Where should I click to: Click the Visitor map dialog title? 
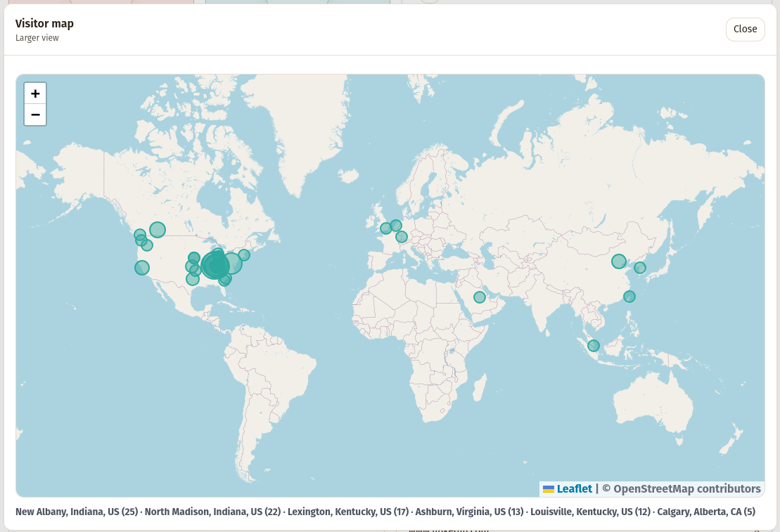[x=44, y=23]
